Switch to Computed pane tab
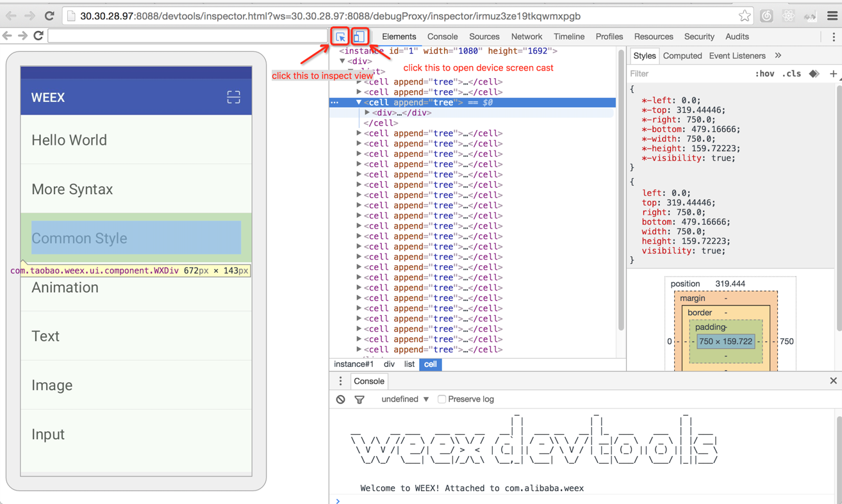The image size is (842, 504). coord(682,56)
